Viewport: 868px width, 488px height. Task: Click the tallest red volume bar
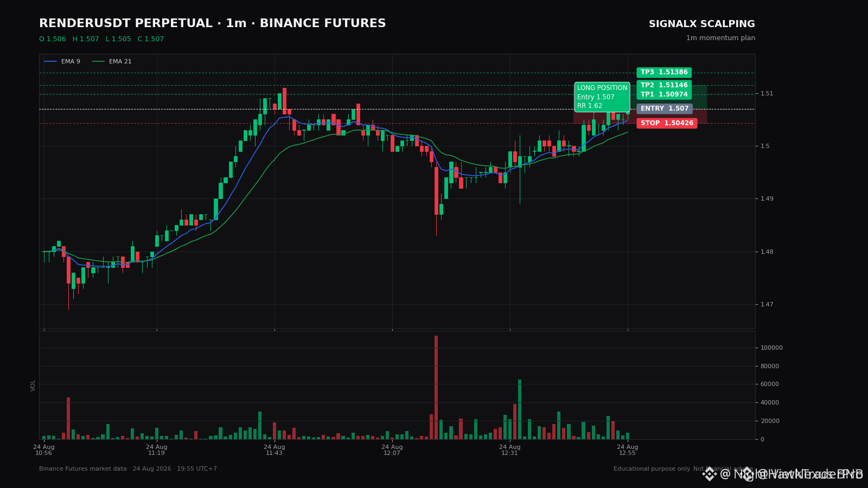coord(436,387)
